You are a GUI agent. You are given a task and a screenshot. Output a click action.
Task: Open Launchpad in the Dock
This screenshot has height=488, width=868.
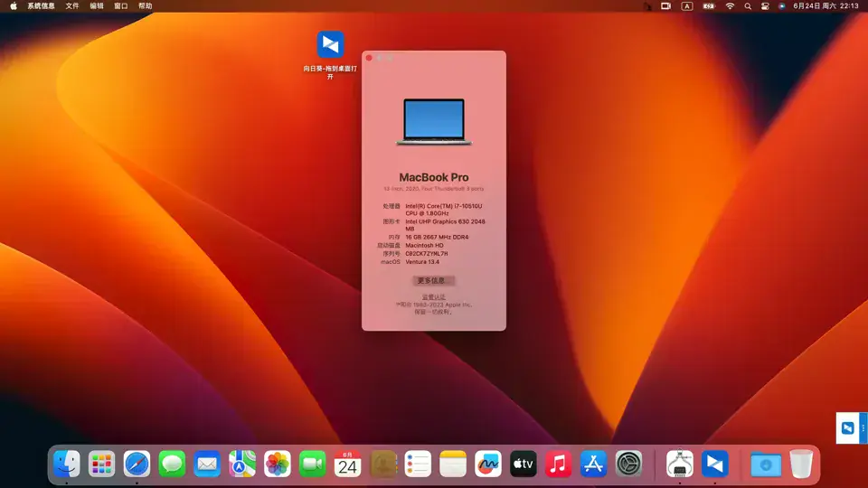coord(101,464)
